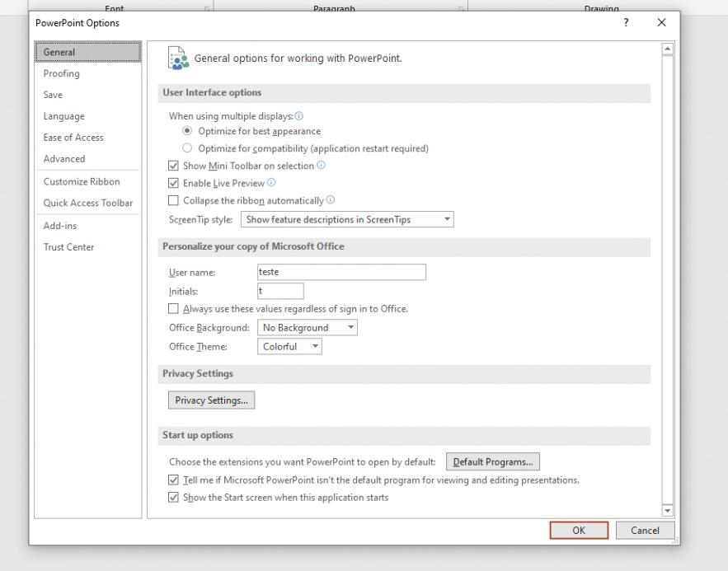Viewport: 728px width, 571px height.
Task: Click the help question mark icon
Action: point(627,23)
